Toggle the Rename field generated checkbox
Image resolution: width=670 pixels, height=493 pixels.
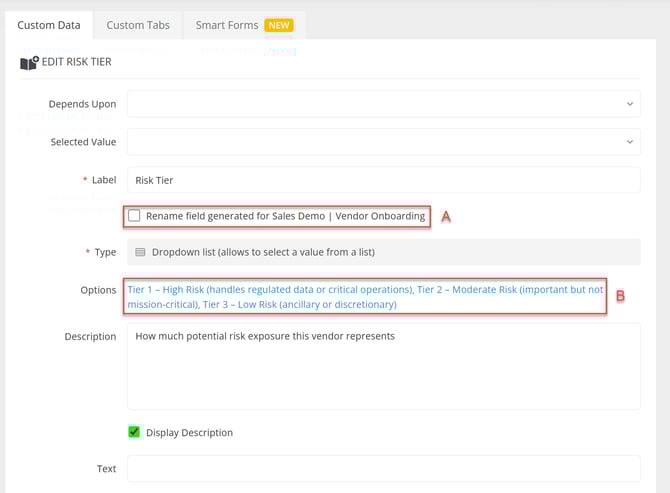click(135, 216)
